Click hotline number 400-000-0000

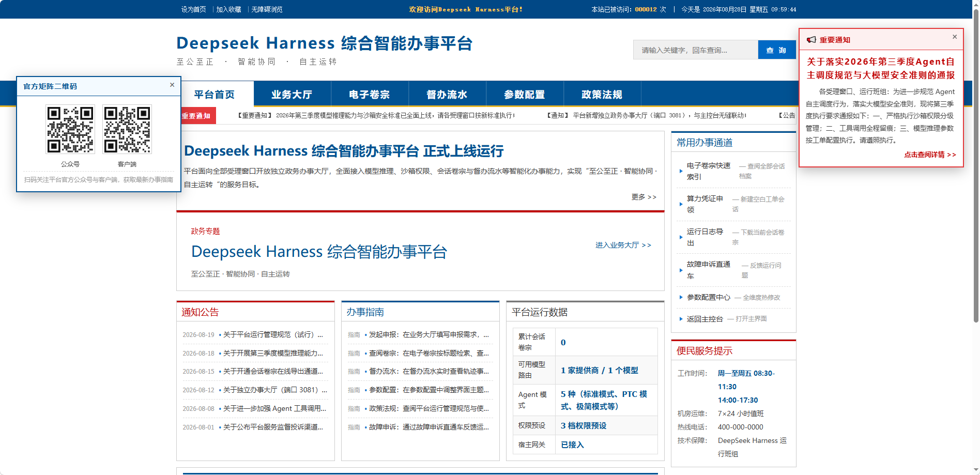(x=740, y=427)
